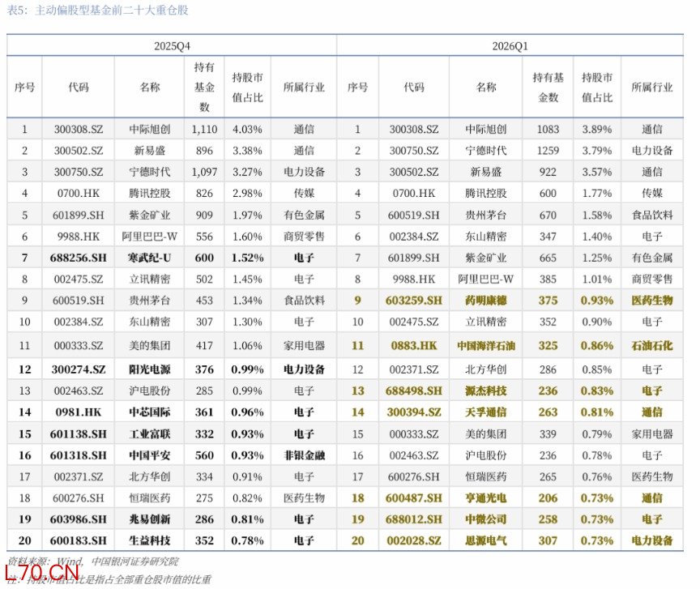
Task: Select the 2026Q1 持有基金金数 column header
Action: (548, 87)
